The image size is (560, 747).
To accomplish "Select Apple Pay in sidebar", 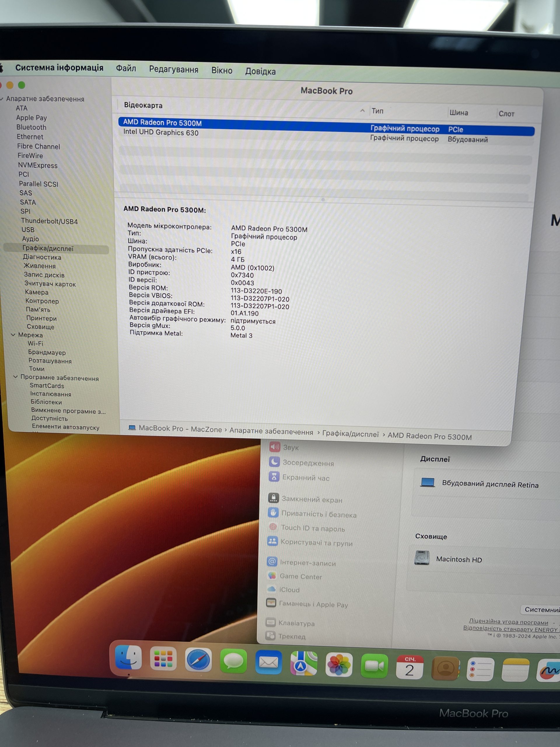I will pos(32,118).
